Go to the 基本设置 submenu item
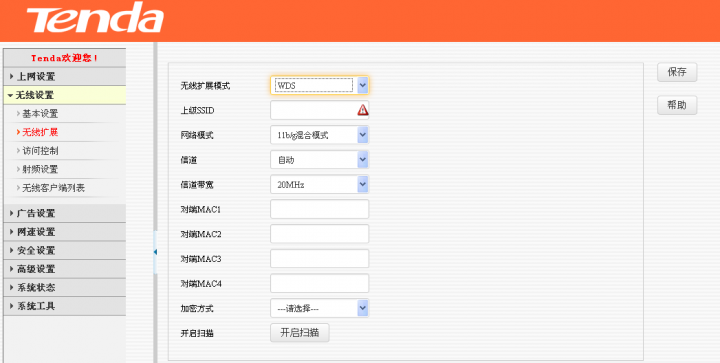This screenshot has height=363, width=720. point(40,114)
